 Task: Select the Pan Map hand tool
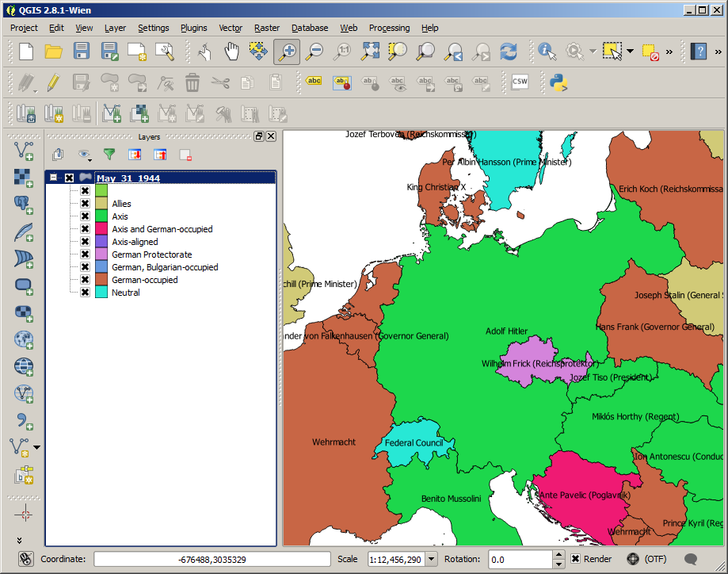(231, 52)
